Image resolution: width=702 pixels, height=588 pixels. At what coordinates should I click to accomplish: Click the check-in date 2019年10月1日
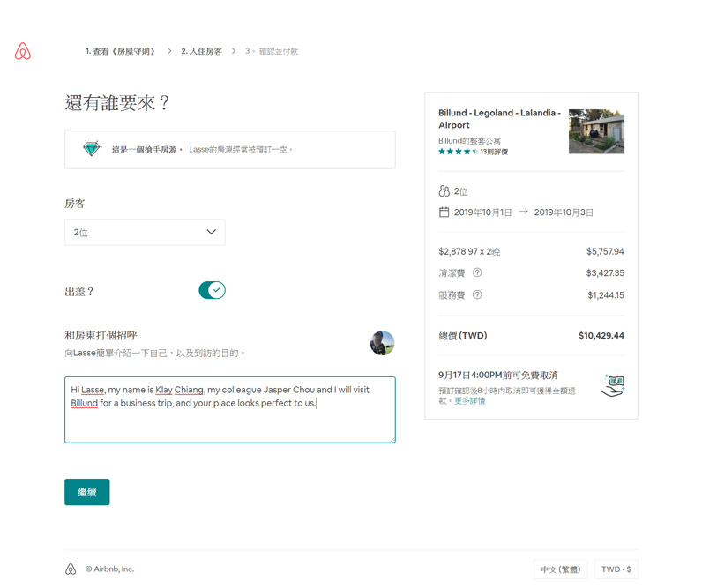point(482,212)
